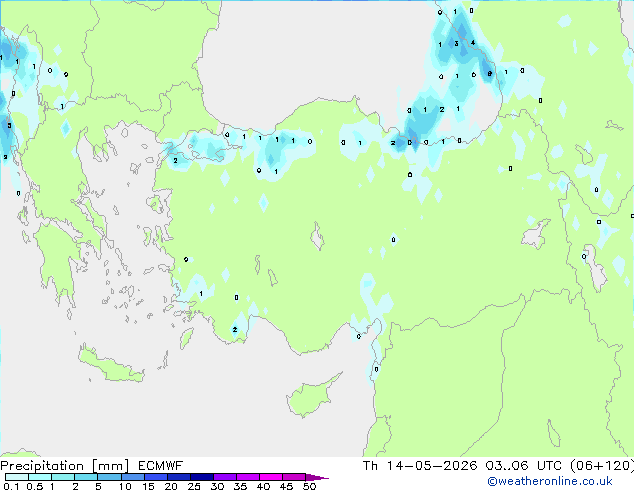
Task: Click the legend value '35'
Action: coord(240,486)
